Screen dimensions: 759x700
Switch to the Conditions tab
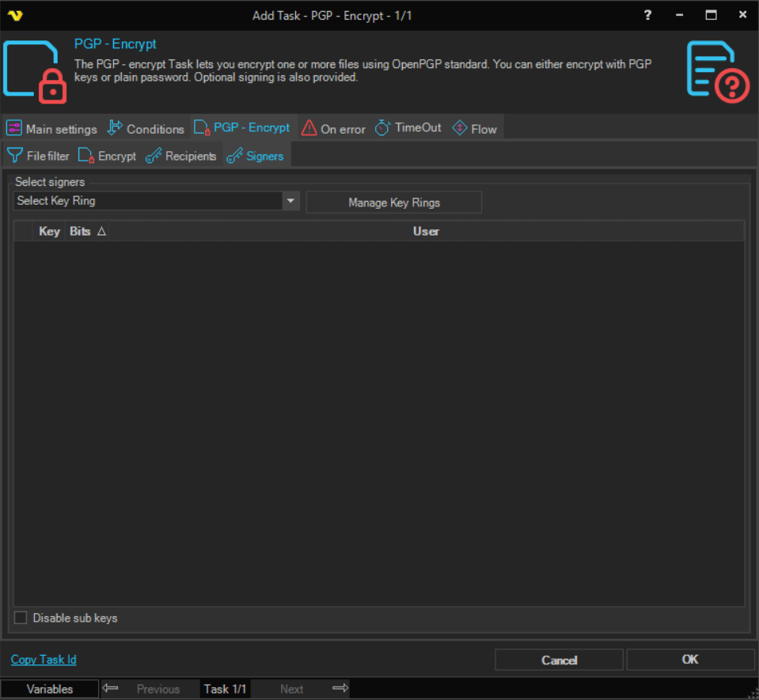(x=146, y=129)
